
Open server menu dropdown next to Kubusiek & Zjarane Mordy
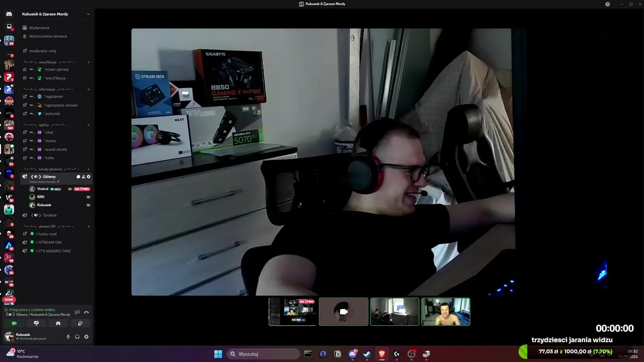(88, 14)
